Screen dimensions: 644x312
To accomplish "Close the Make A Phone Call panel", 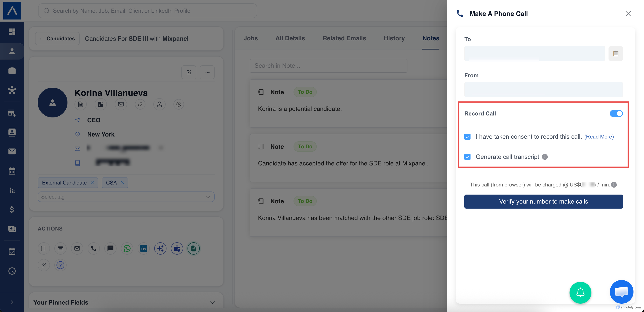I will [628, 14].
